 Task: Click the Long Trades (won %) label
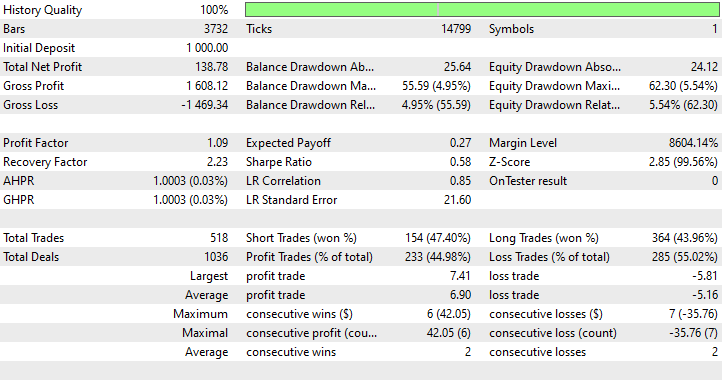(x=544, y=238)
